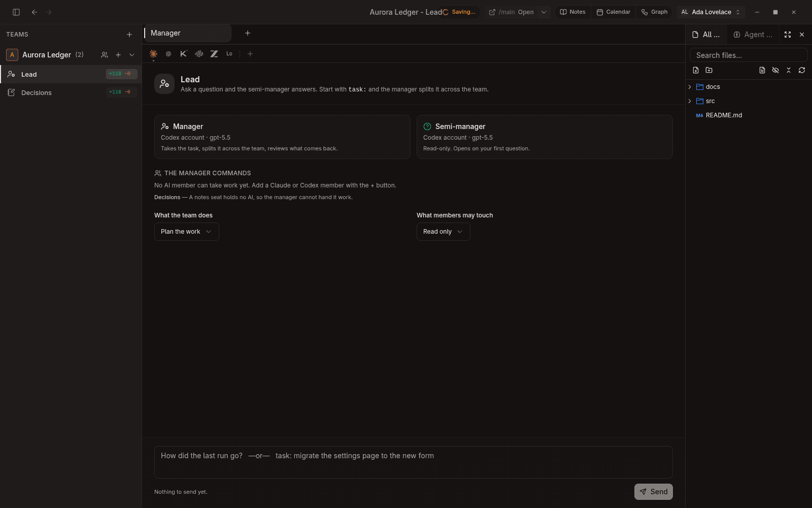Go forward with the right arrow
The image size is (812, 508).
49,12
